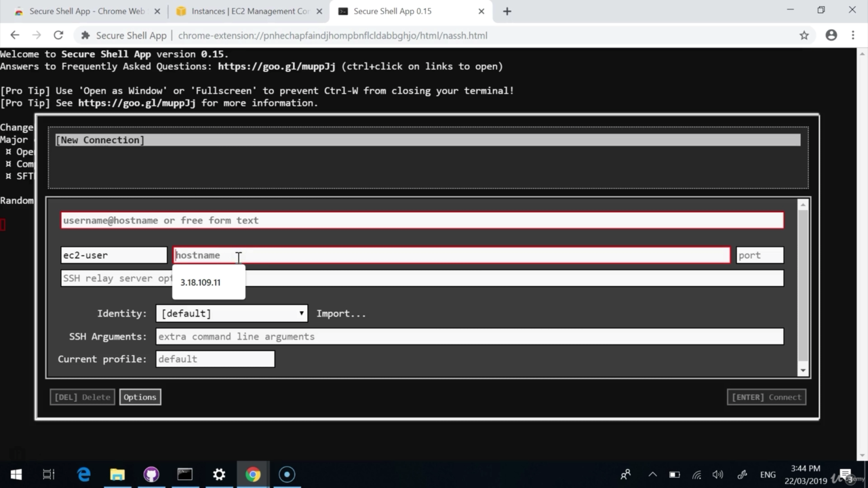868x488 pixels.
Task: Open the volume speaker tray icon
Action: click(x=718, y=474)
